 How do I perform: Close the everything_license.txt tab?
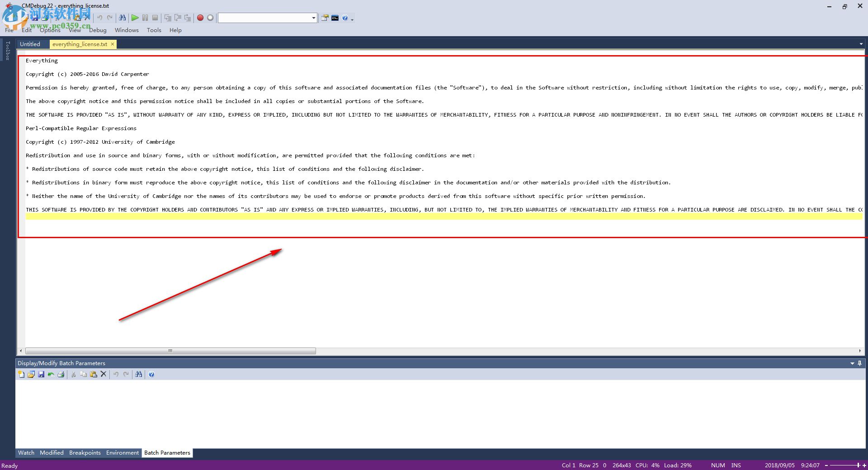pos(113,44)
